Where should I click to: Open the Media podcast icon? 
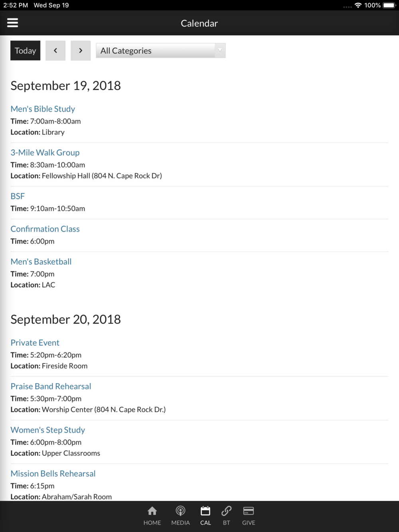coord(180,516)
